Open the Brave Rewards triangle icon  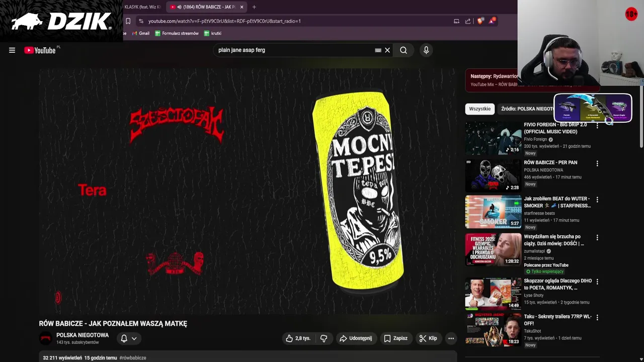(x=492, y=21)
